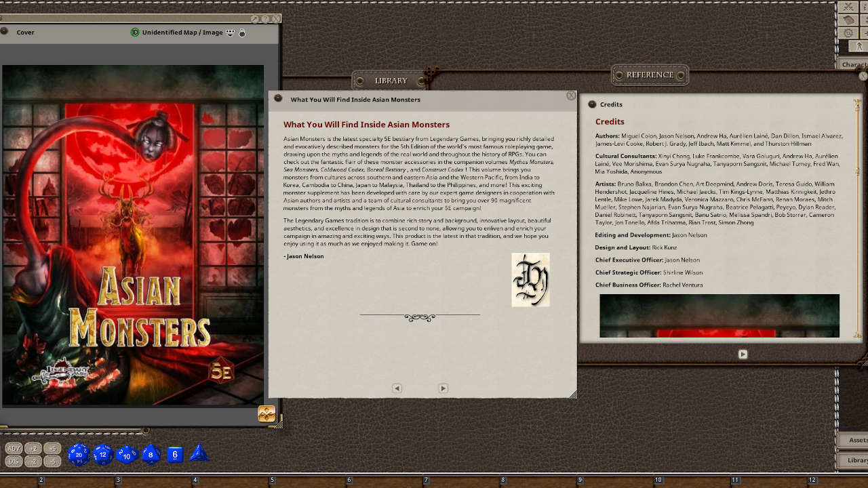Open the shortcut dropdown beside the map lock icon

tap(231, 33)
